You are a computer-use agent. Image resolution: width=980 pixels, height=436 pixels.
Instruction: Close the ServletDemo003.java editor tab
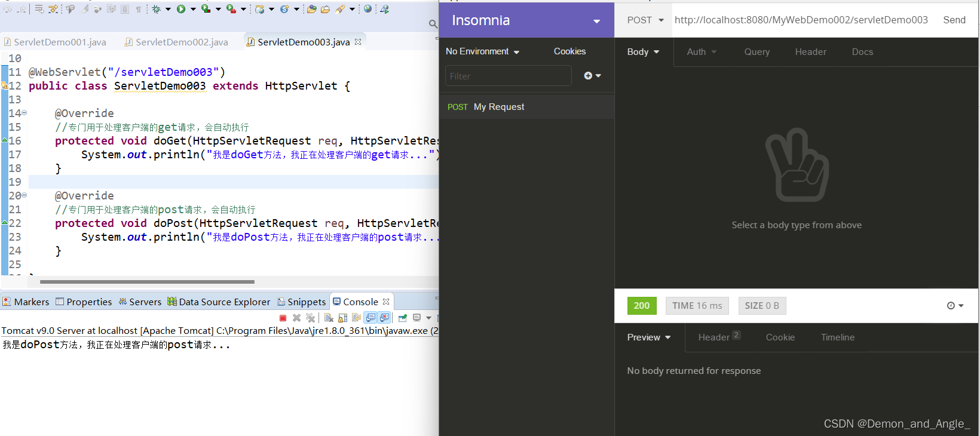pos(358,42)
